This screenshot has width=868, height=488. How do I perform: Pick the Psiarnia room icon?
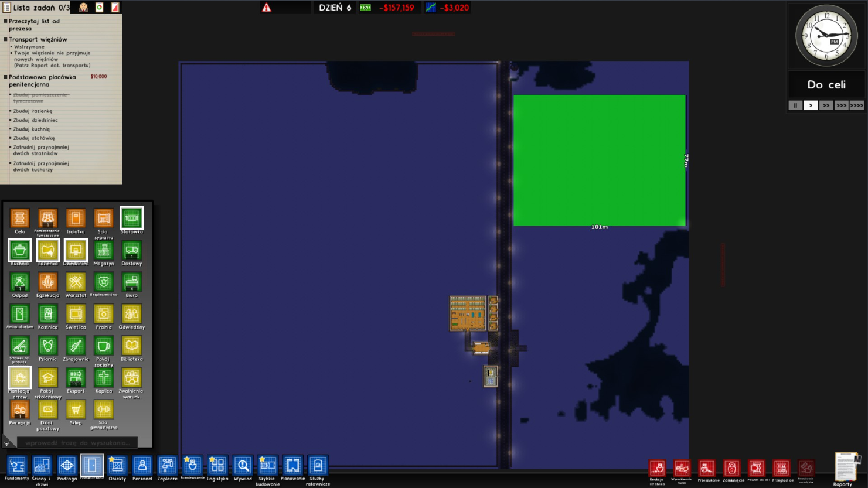[x=47, y=346]
